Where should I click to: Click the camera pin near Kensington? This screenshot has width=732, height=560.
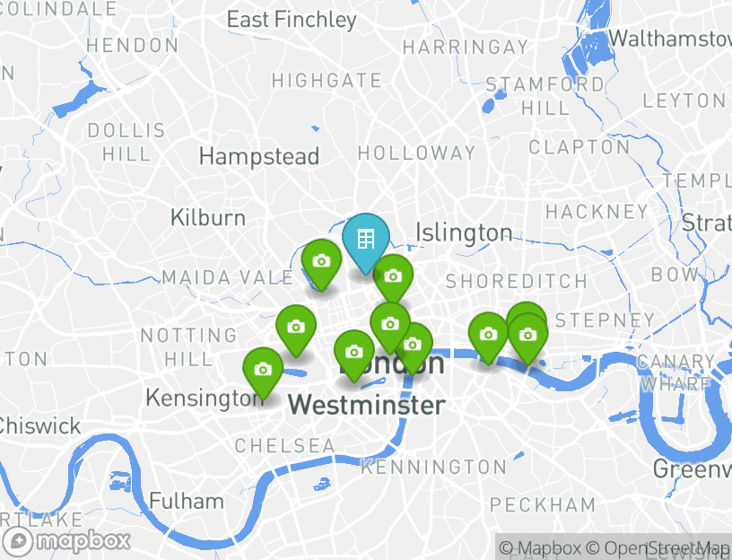263,370
